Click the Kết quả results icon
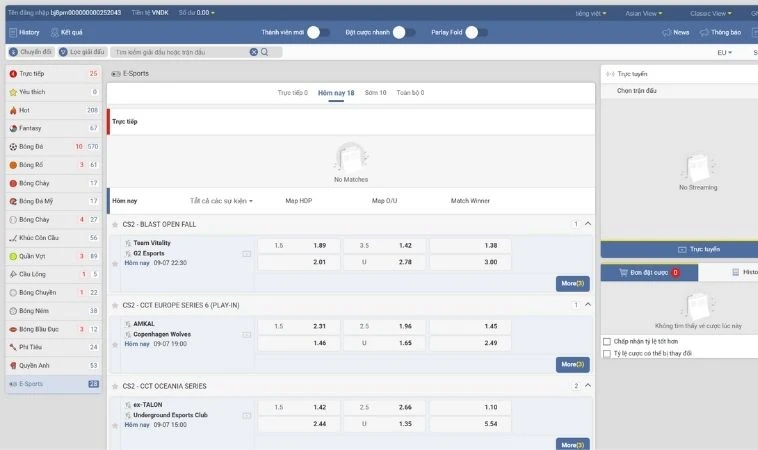The width and height of the screenshot is (758, 450). click(53, 32)
